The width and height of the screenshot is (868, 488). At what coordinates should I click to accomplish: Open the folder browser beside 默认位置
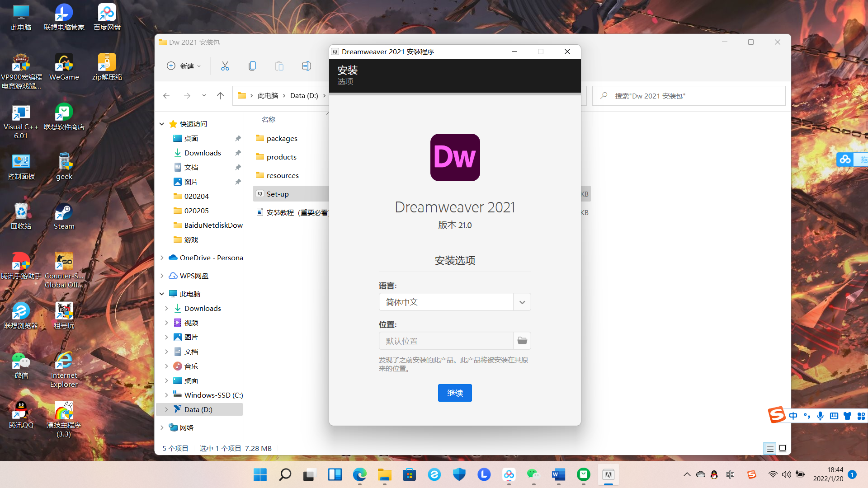[x=522, y=340]
